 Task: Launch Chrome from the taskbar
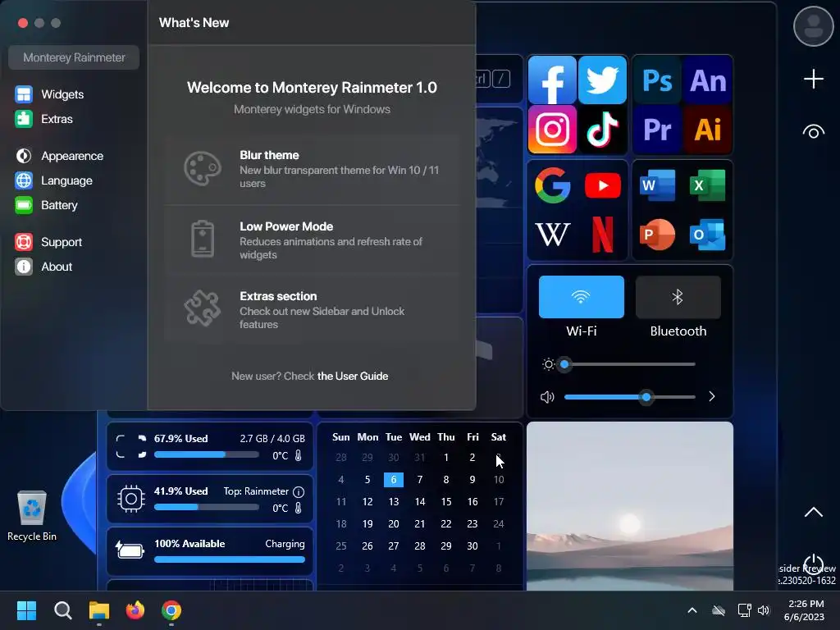(171, 610)
